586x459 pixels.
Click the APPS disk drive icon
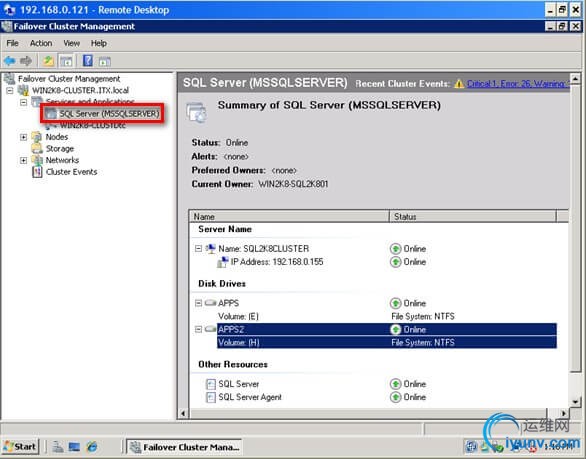click(x=211, y=303)
